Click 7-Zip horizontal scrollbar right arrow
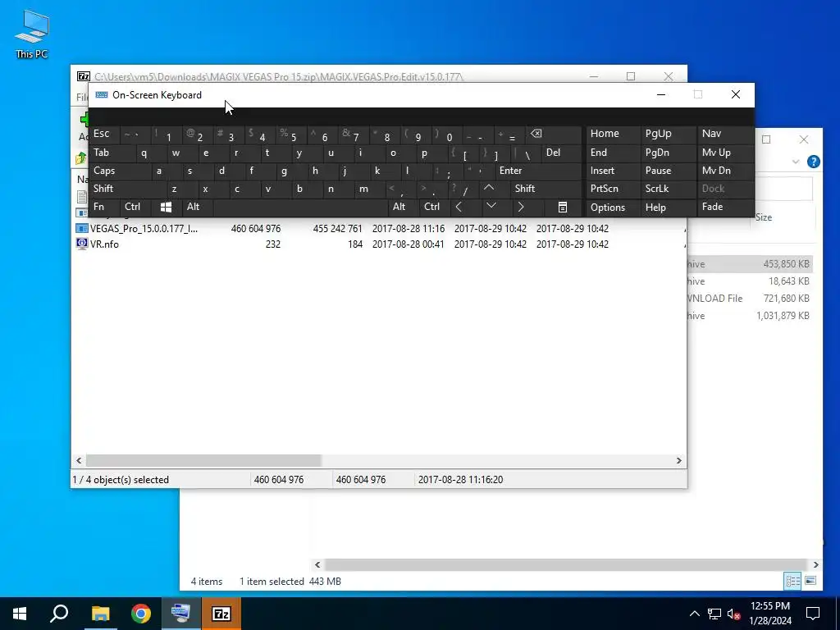 [x=678, y=461]
